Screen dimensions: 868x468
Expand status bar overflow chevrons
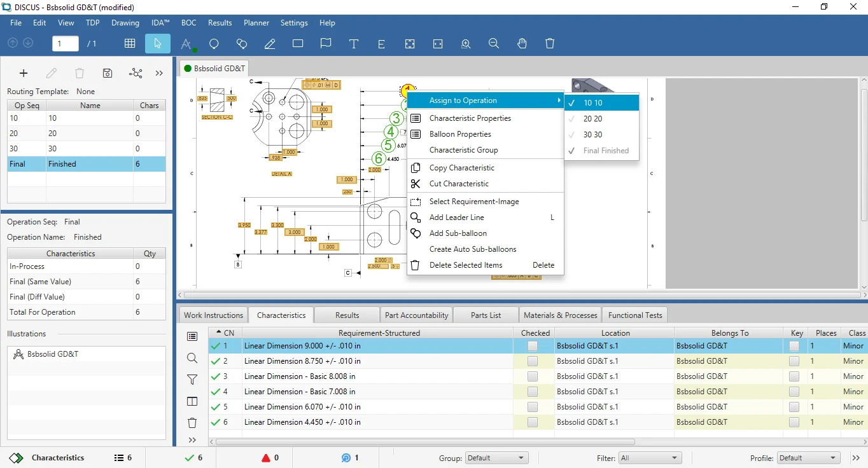856,458
